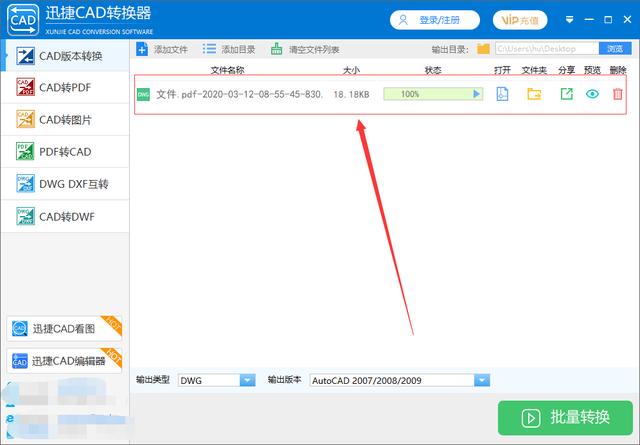Switch to DWG DXF互转 mode

(65, 184)
